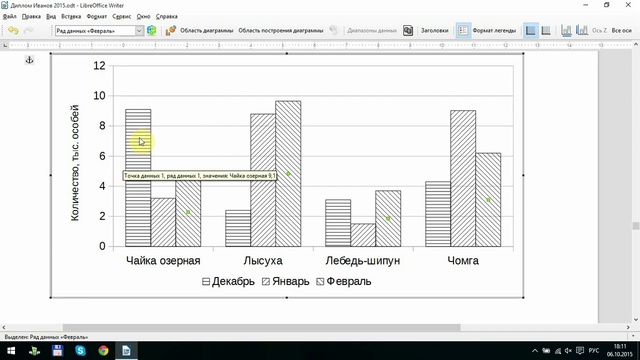Open the Формат menu
Image resolution: width=640 pixels, height=360 pixels.
(x=97, y=16)
